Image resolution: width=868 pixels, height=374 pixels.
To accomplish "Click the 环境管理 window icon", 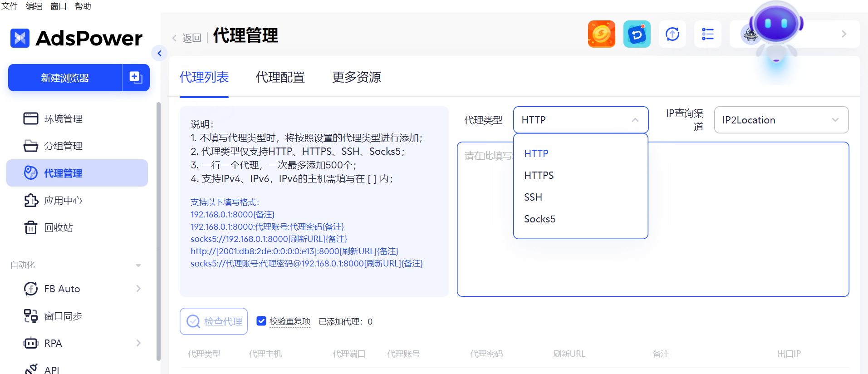I will [31, 118].
